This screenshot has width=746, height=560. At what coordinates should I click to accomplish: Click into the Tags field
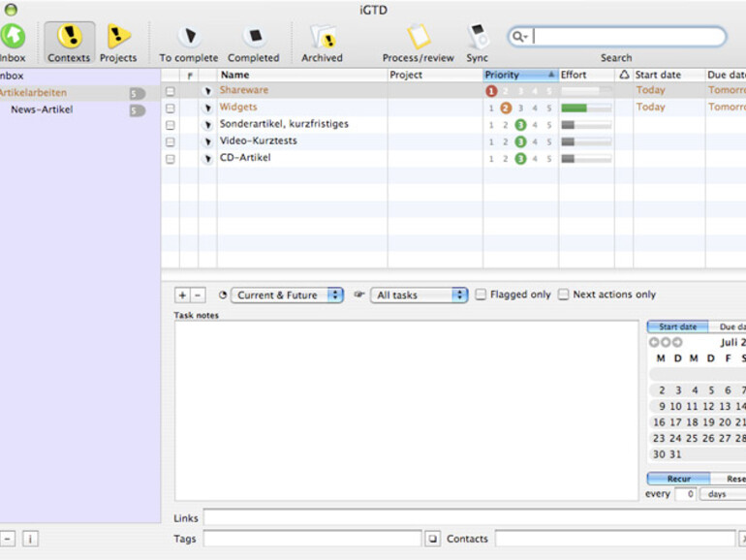tap(313, 539)
